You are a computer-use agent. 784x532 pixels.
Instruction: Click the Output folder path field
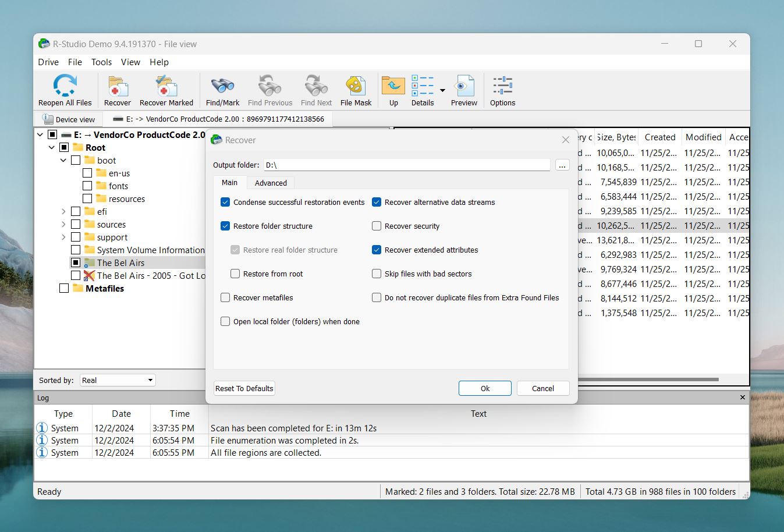[406, 165]
